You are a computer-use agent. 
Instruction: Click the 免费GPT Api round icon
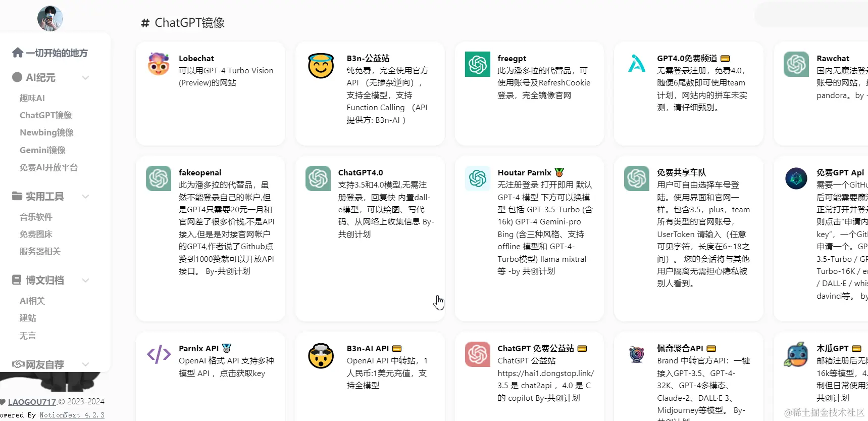click(796, 178)
